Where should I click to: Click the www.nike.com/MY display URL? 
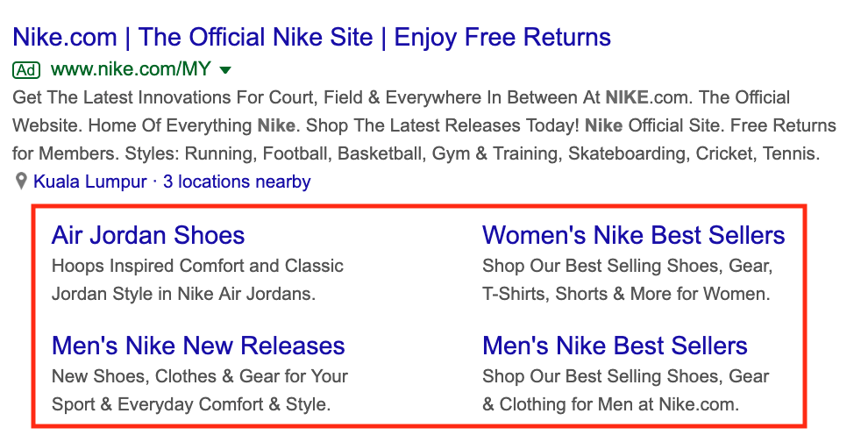pyautogui.click(x=131, y=69)
